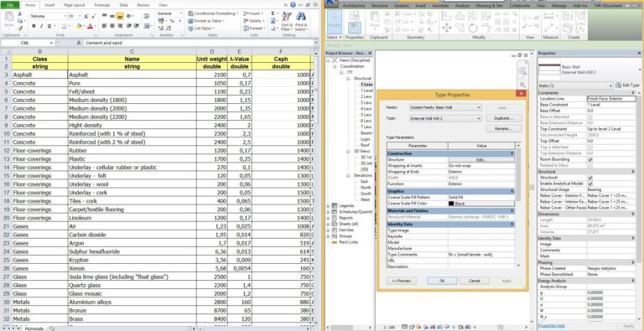Open Excel Conditional Formatting menu
This screenshot has height=331, width=644.
[213, 13]
